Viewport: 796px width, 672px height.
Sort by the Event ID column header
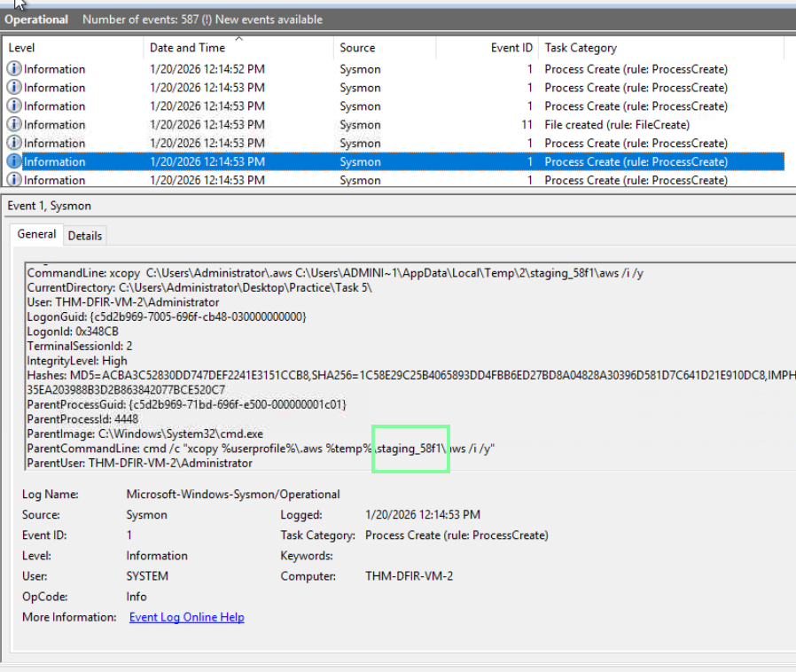511,48
